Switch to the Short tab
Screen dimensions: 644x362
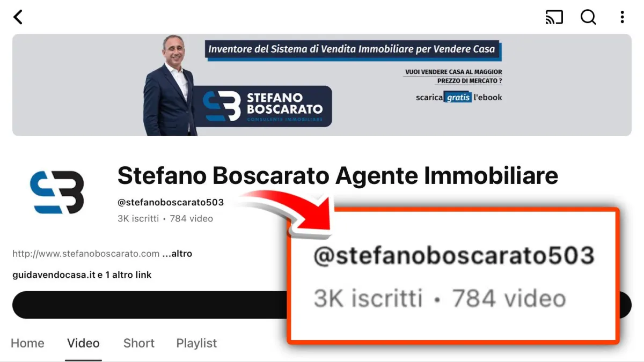pos(139,343)
